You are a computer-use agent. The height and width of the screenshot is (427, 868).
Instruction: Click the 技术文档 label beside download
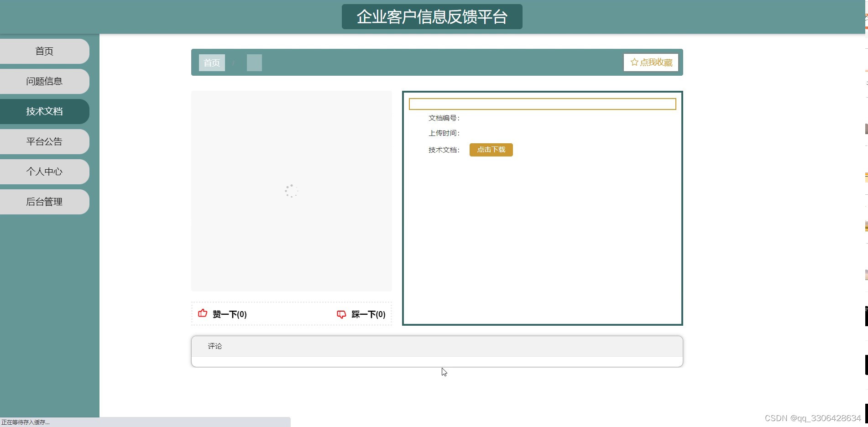(x=444, y=150)
